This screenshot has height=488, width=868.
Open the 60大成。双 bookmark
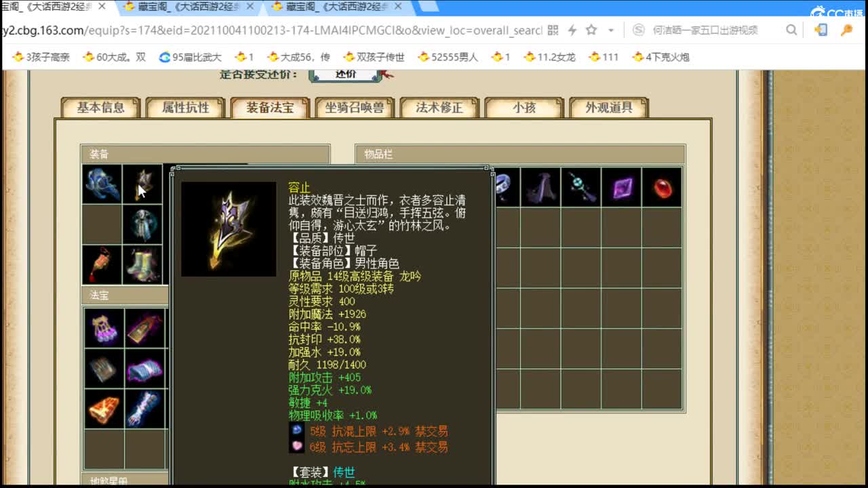pyautogui.click(x=114, y=57)
